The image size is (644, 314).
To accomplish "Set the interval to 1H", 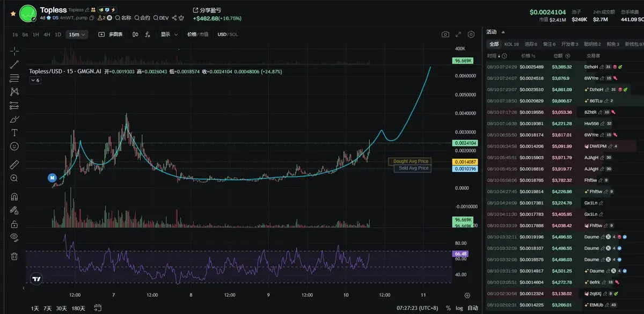I will pos(35,34).
